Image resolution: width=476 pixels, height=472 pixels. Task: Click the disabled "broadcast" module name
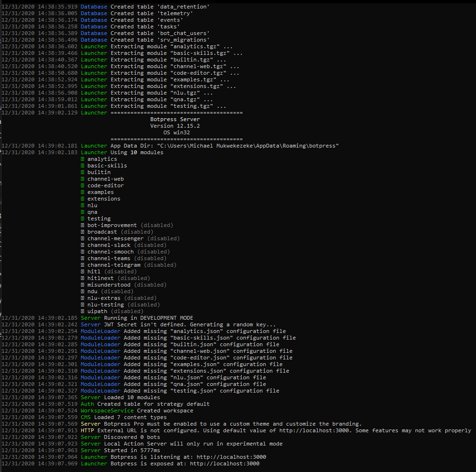point(102,232)
